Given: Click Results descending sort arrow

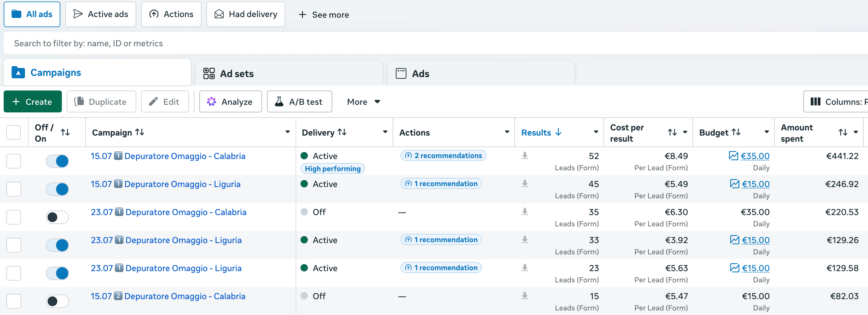Looking at the screenshot, I should point(558,132).
